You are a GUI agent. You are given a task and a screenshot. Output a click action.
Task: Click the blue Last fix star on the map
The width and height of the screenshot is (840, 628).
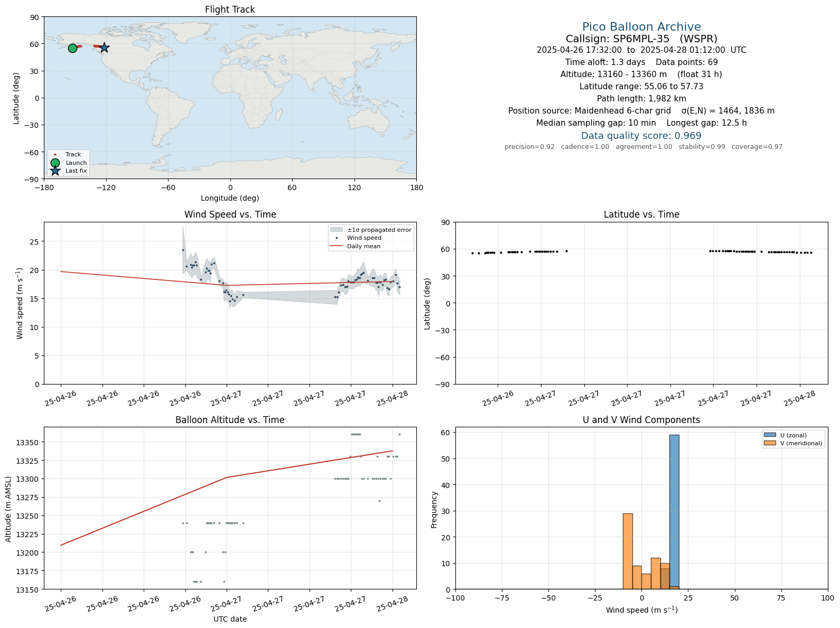(x=105, y=48)
